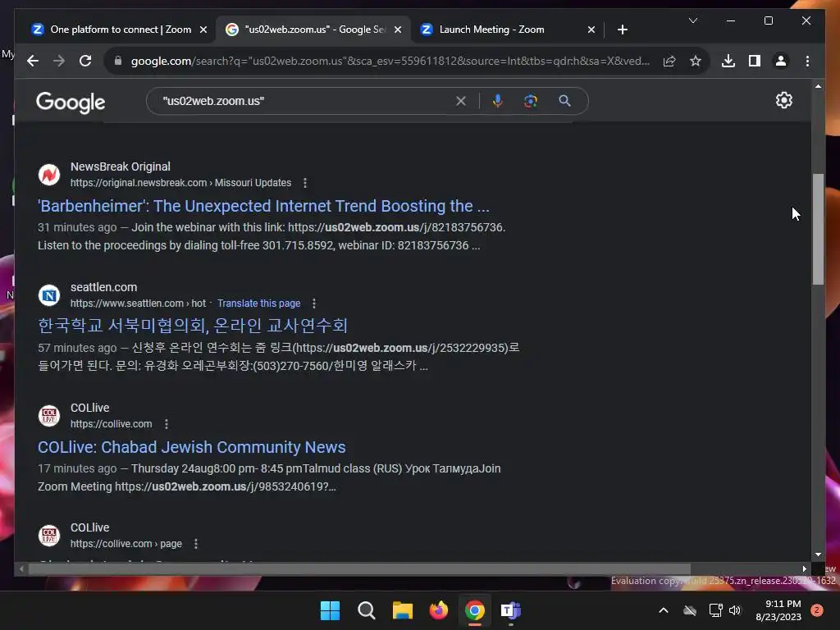Screen dimensions: 840x630
Task: Click Translate this page link
Action: (258, 304)
